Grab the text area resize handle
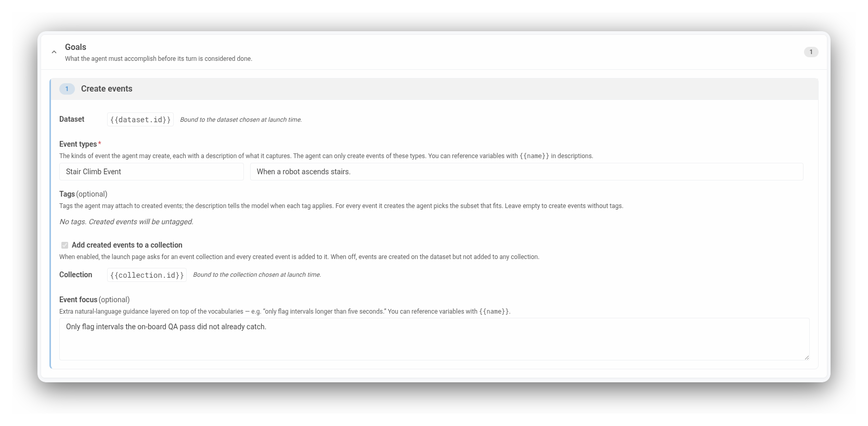Screen dimensions: 868x426 coord(807,357)
